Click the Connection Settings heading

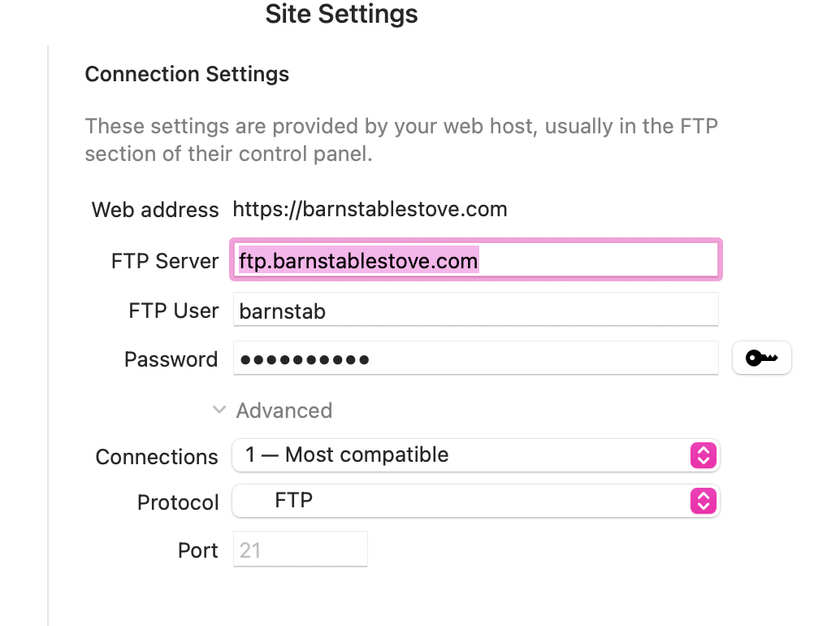(x=187, y=74)
